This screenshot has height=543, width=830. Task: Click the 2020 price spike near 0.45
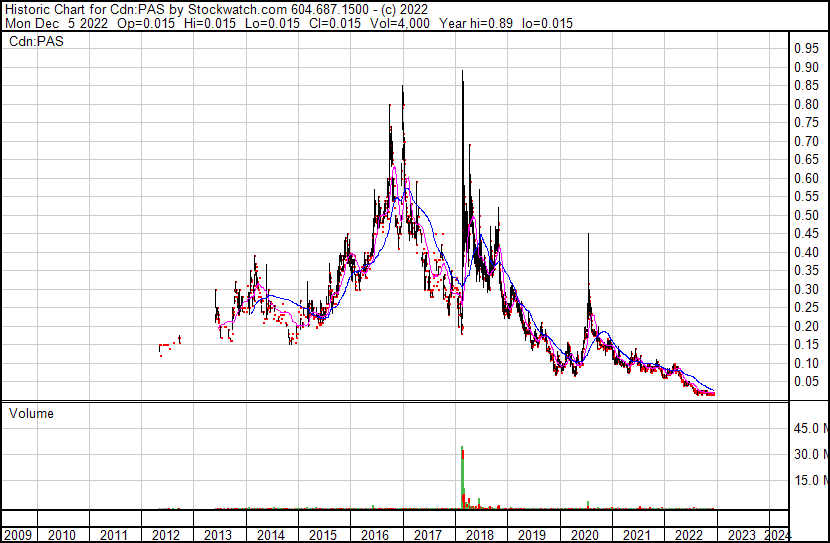[587, 238]
